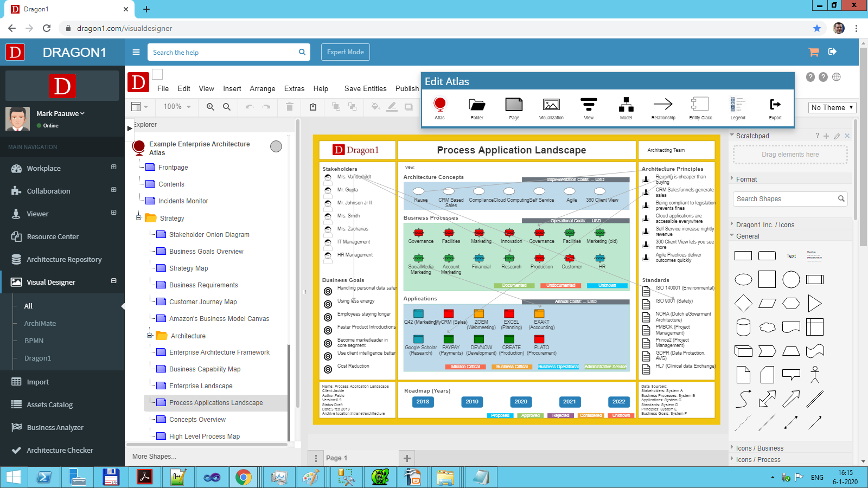Image resolution: width=868 pixels, height=488 pixels.
Task: Redo action in toolbar
Action: (266, 107)
